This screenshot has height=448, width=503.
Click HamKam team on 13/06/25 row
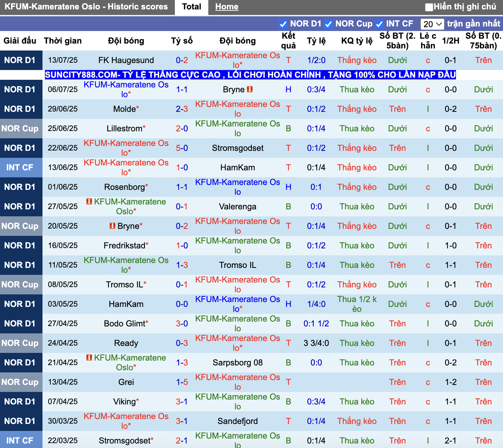[x=238, y=168]
